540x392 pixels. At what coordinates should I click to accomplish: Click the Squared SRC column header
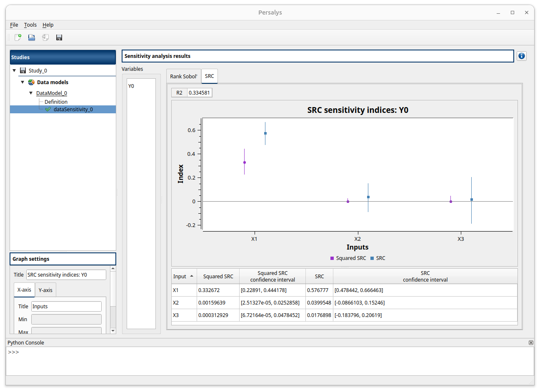[x=218, y=277]
